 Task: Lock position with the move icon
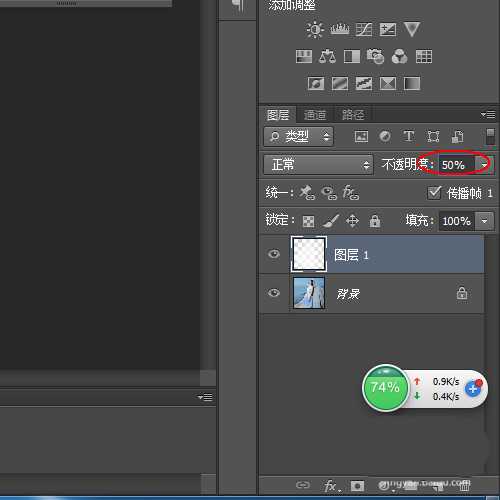pyautogui.click(x=352, y=221)
